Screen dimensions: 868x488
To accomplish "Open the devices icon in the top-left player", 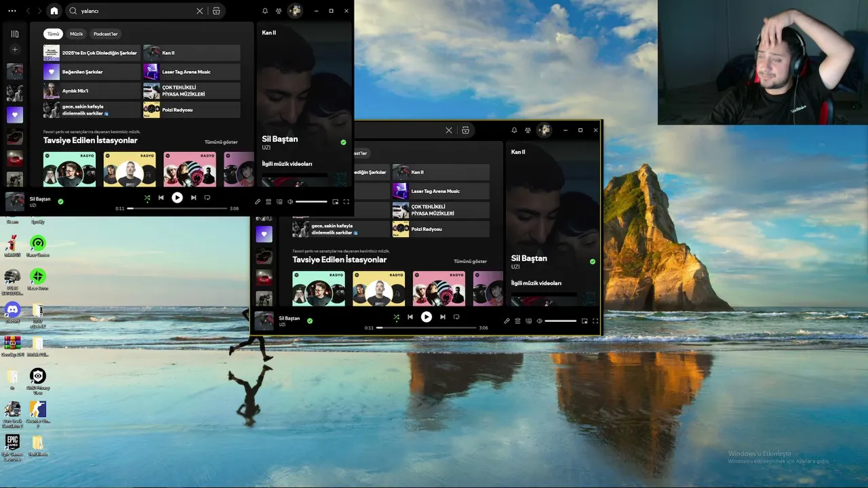I will (x=279, y=201).
